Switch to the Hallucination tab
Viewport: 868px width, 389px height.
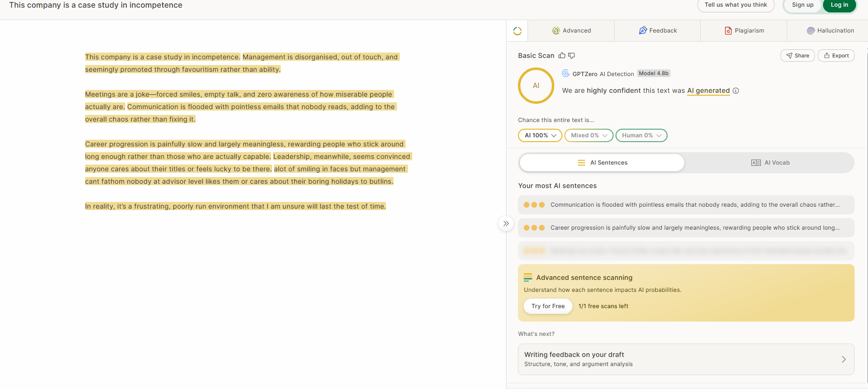tap(830, 31)
